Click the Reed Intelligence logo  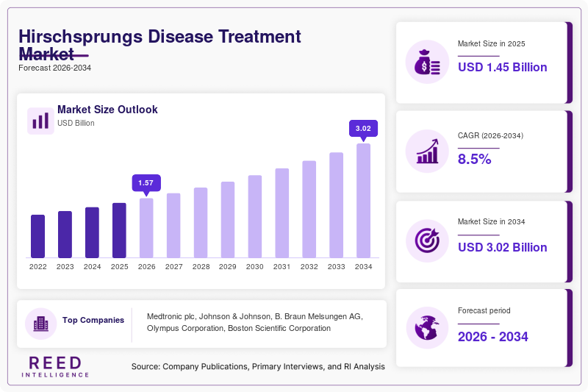[55, 366]
